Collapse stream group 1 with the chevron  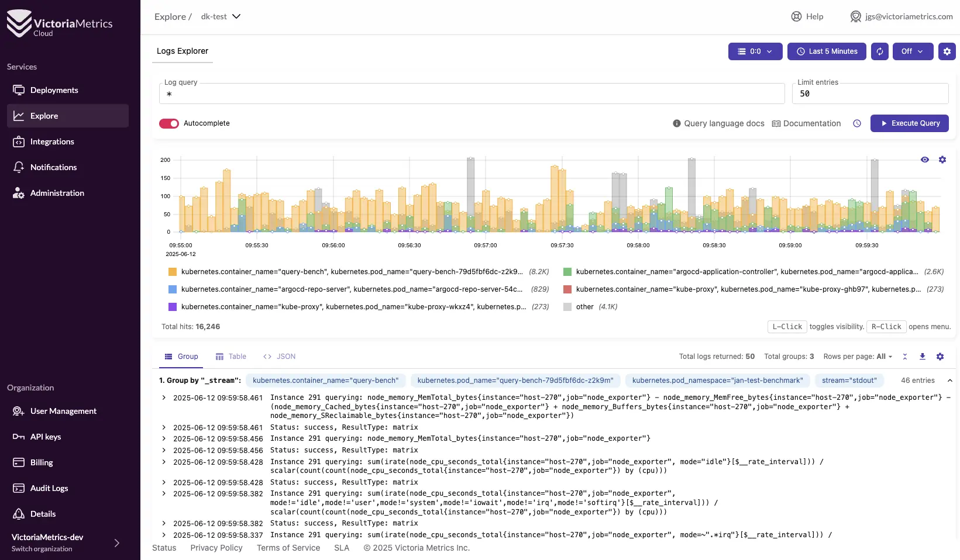click(x=950, y=381)
